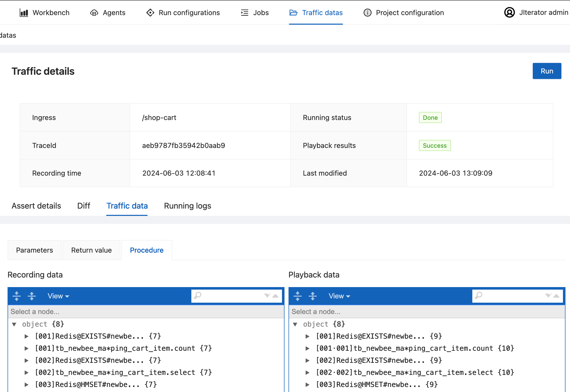Click the JIterator admin avatar icon
Screen dimensions: 570x392
click(509, 12)
